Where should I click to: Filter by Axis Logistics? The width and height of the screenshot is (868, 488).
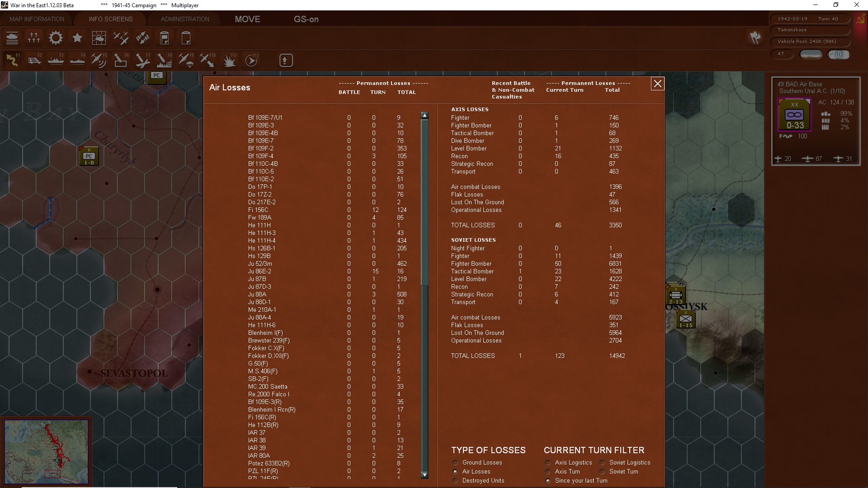click(x=548, y=463)
